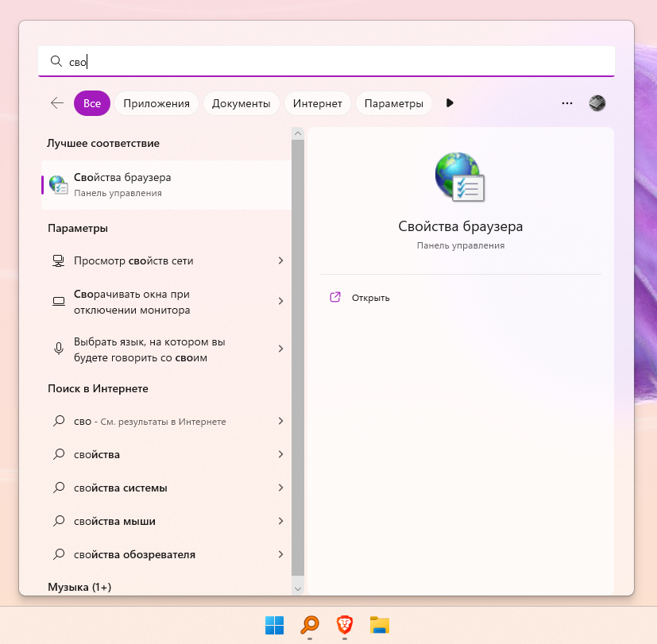
Task: Click the 'Параметры' section header
Action: (x=78, y=228)
